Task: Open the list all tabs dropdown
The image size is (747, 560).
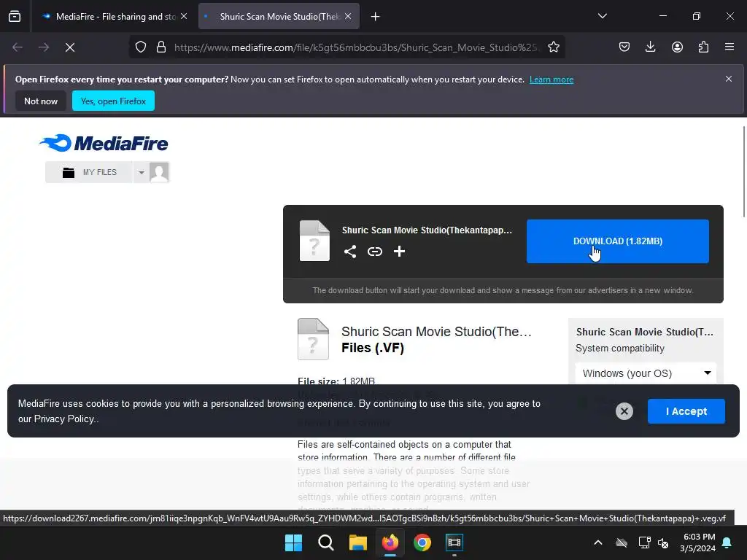Action: click(x=602, y=16)
